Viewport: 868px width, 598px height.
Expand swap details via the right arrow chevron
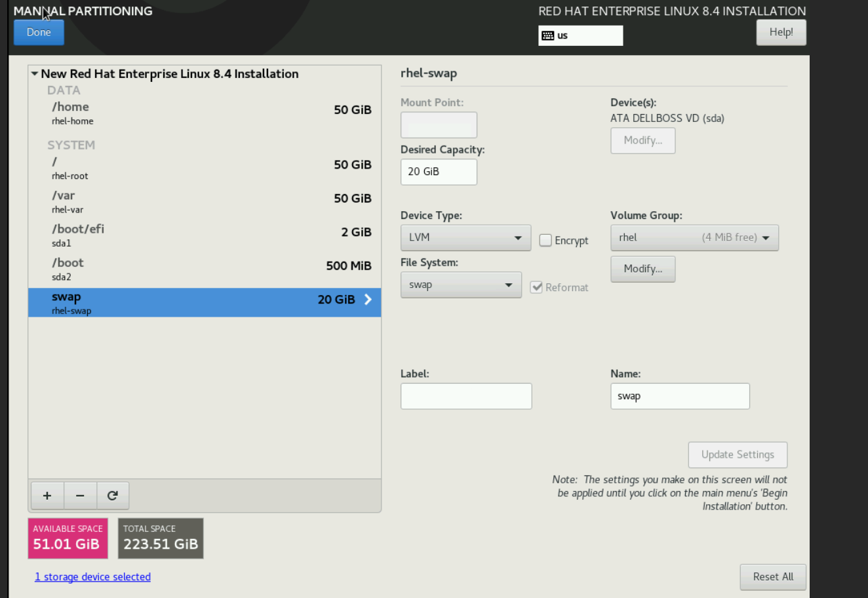[x=368, y=299]
